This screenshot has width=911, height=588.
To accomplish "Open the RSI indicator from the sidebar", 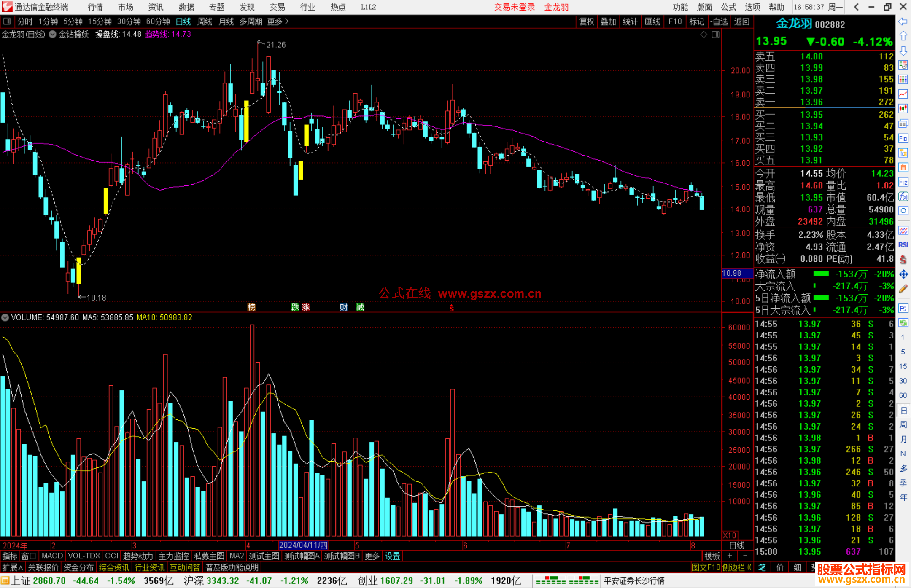I will (x=903, y=245).
